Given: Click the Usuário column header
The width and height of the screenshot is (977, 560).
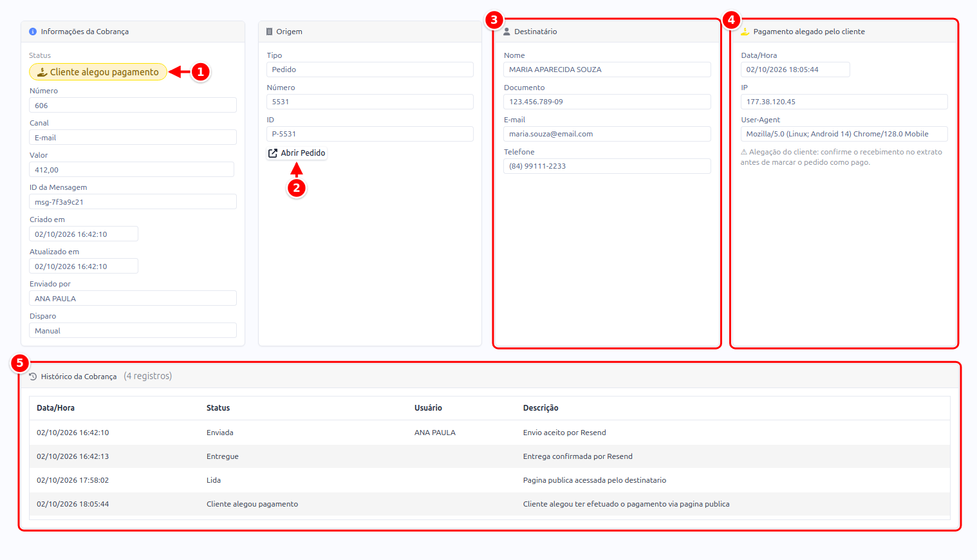Looking at the screenshot, I should (428, 408).
